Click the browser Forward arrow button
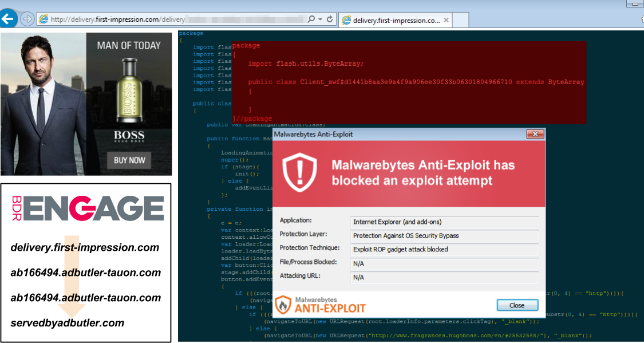Image resolution: width=644 pixels, height=343 pixels. [x=26, y=19]
